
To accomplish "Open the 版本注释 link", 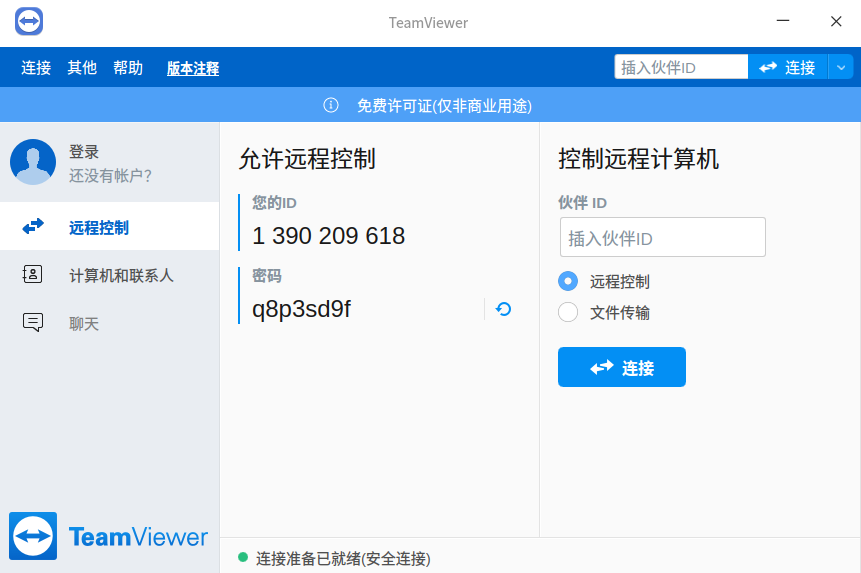I will pyautogui.click(x=193, y=68).
